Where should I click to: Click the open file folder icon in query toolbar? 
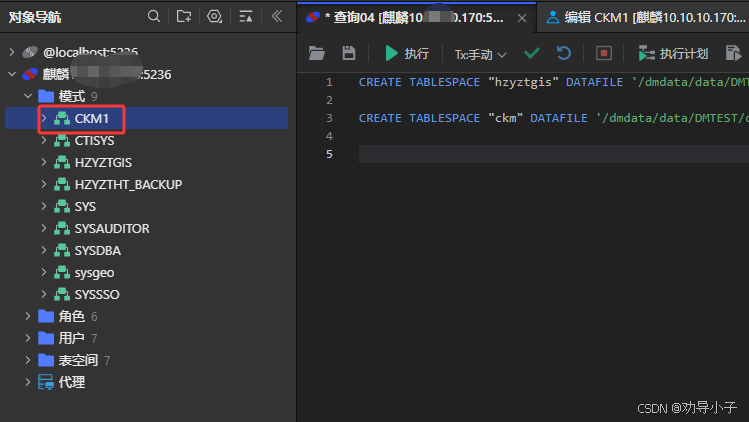click(x=316, y=53)
